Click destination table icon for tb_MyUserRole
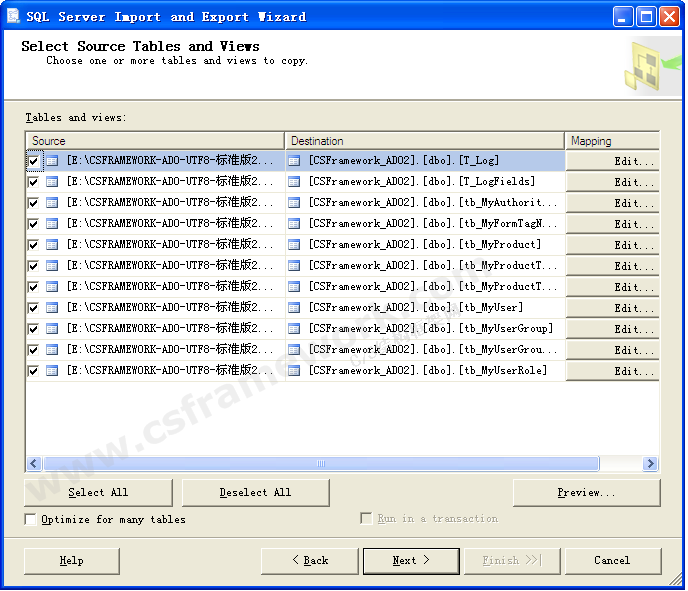The image size is (688, 591). click(x=294, y=371)
